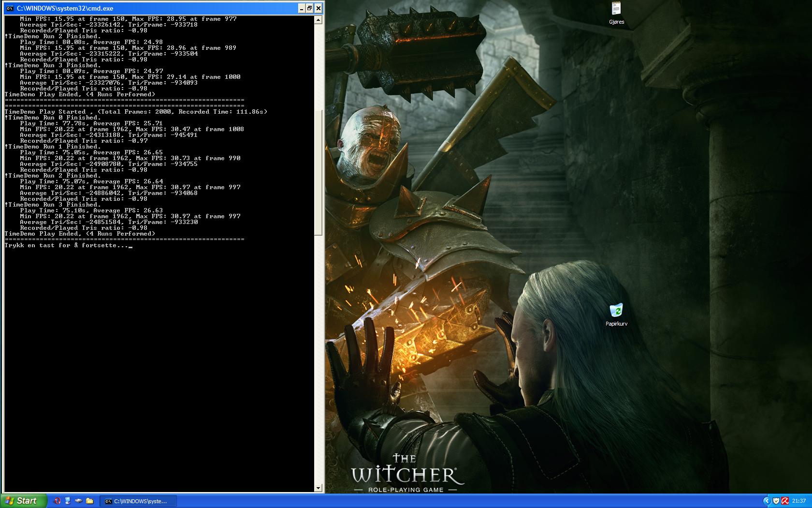Click line with 'Max FPS: 30.73 at frame 990'
This screenshot has width=812, height=508.
[130, 158]
